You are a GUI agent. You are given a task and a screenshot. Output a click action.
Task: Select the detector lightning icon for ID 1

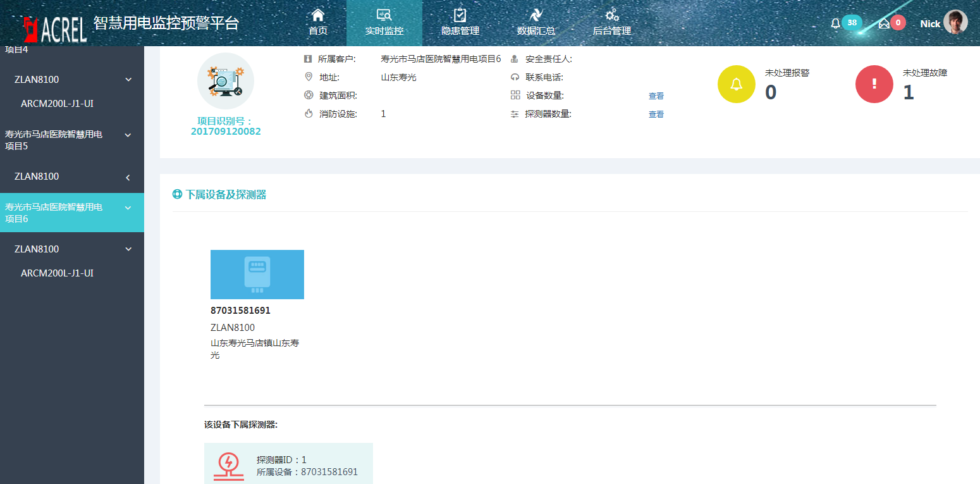click(228, 466)
